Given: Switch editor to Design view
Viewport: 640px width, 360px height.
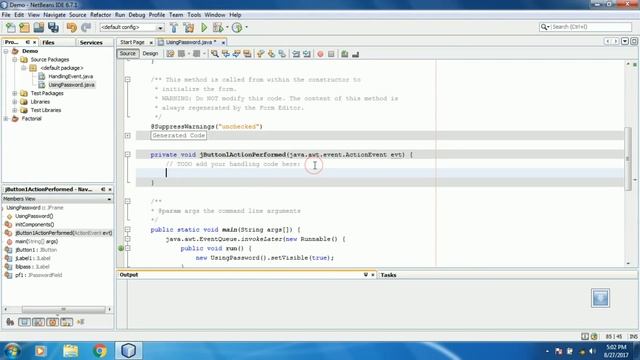Looking at the screenshot, I should click(150, 53).
